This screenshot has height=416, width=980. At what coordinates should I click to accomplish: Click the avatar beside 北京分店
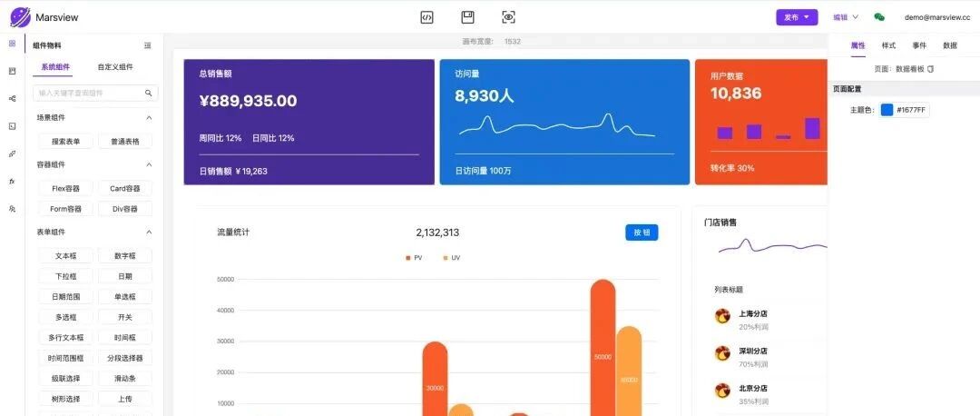tap(722, 391)
